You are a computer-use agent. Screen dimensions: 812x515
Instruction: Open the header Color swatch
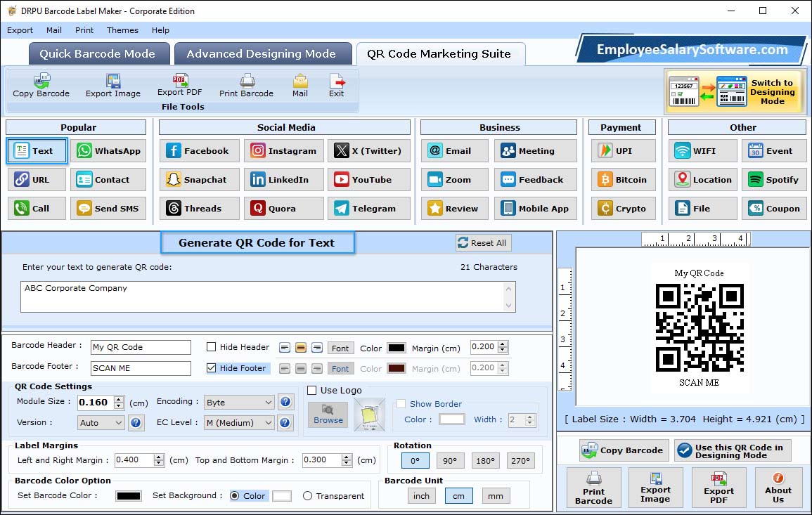tap(397, 348)
